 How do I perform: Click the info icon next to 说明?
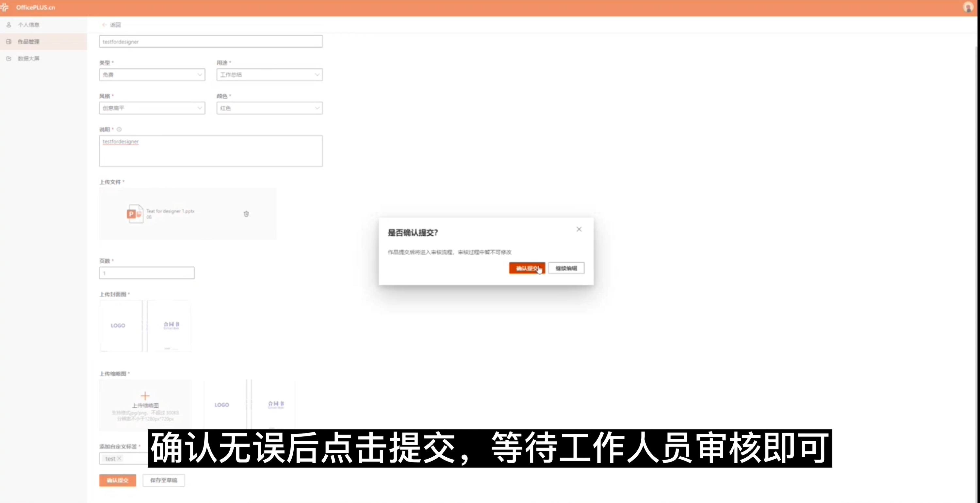(119, 129)
